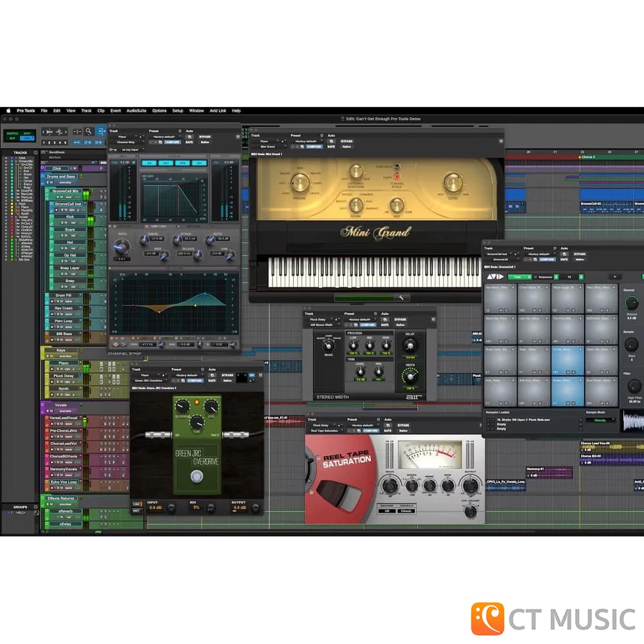
Task: Click the SAFE button on the Mini Grand plugin
Action: [x=331, y=146]
